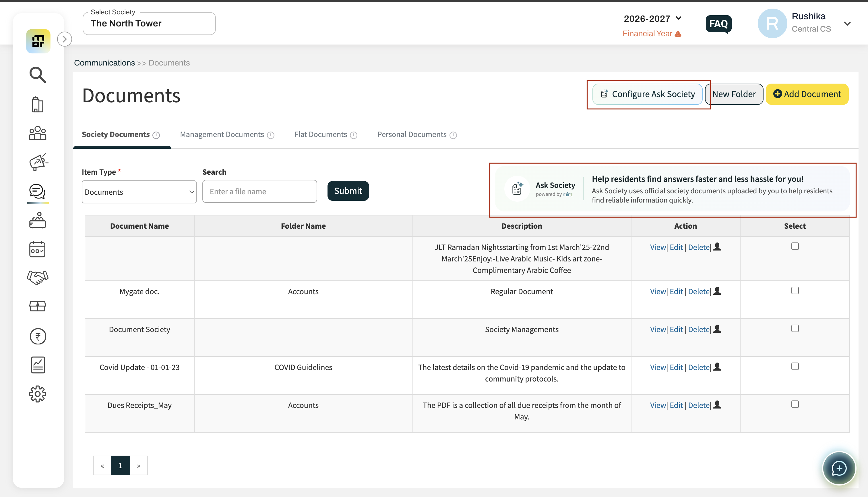
Task: Open the building society icon in sidebar
Action: click(x=38, y=105)
